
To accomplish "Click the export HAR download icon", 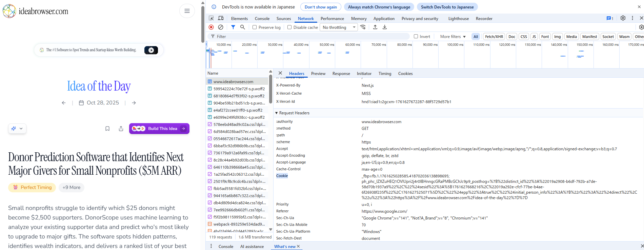I will (x=385, y=27).
